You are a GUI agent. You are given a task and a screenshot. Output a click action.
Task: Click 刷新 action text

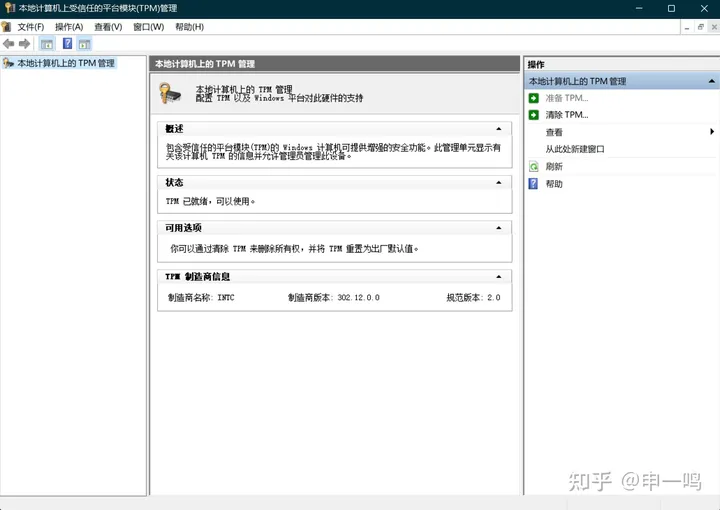point(554,167)
